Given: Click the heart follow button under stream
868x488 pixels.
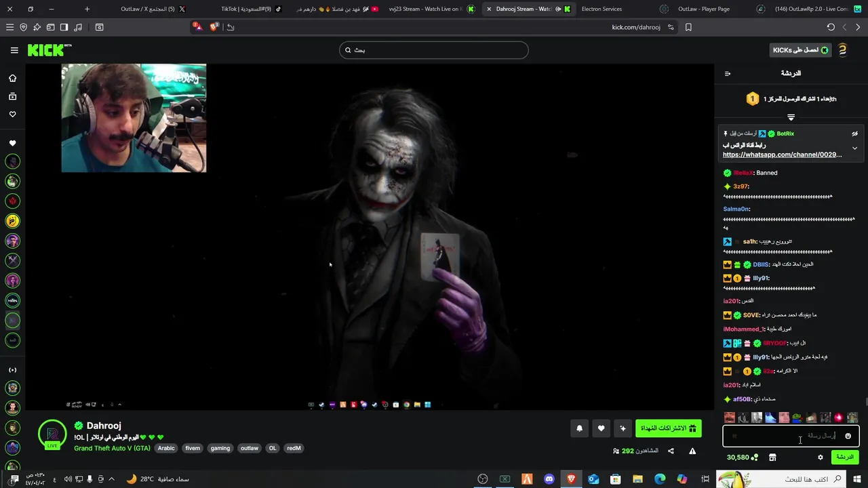Looking at the screenshot, I should pos(601,428).
